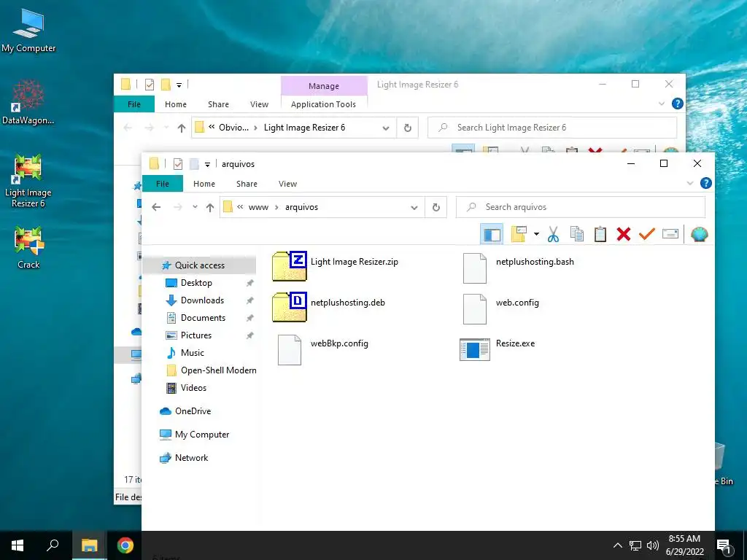Refresh the arquivos folder

click(436, 208)
